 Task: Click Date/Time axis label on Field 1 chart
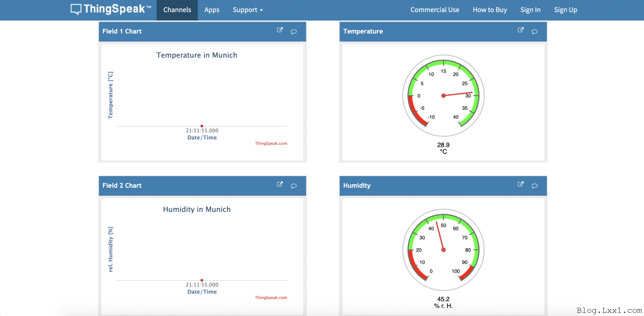(202, 138)
